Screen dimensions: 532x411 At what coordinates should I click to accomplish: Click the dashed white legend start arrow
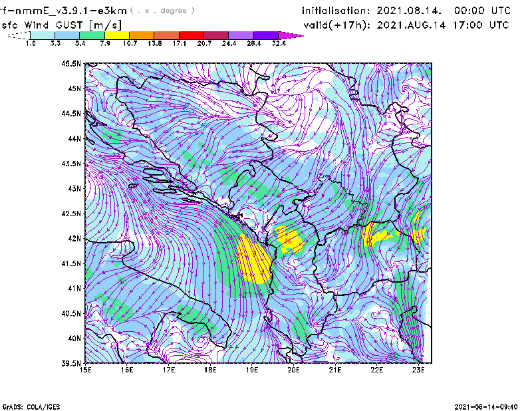19,35
